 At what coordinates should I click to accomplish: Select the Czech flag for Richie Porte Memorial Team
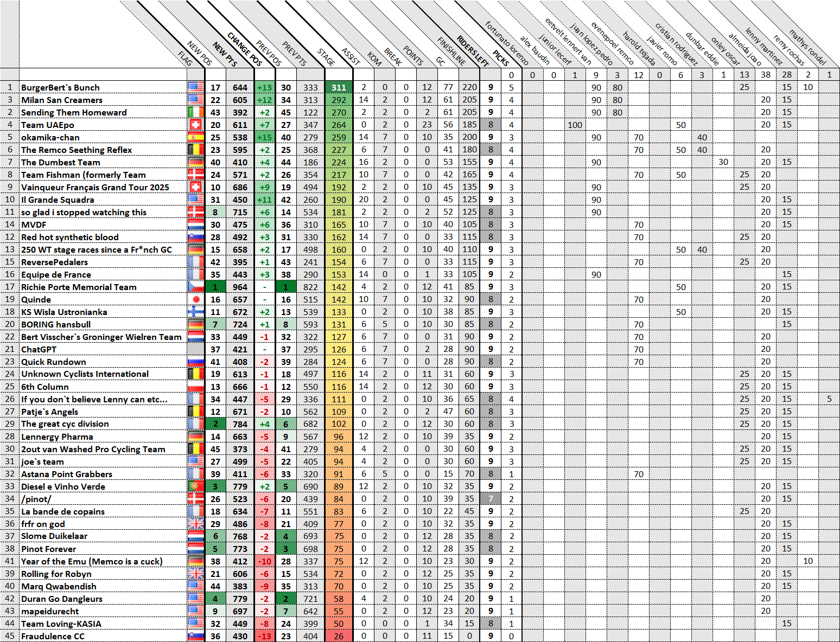[195, 287]
